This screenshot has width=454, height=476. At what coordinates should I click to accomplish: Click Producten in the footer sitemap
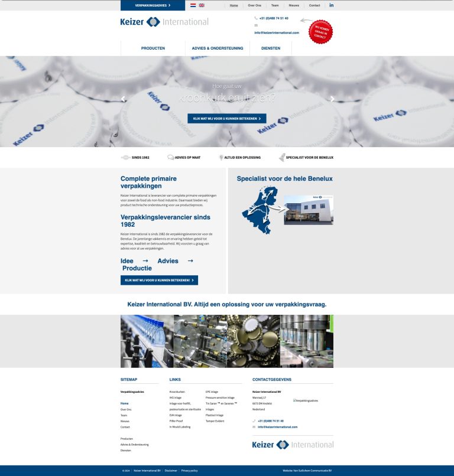tap(127, 439)
